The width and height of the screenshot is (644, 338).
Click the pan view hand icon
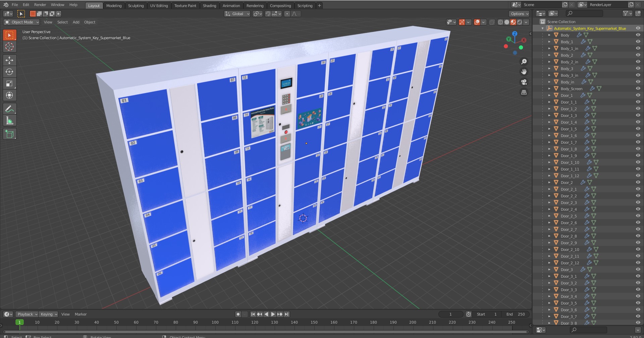(x=524, y=72)
